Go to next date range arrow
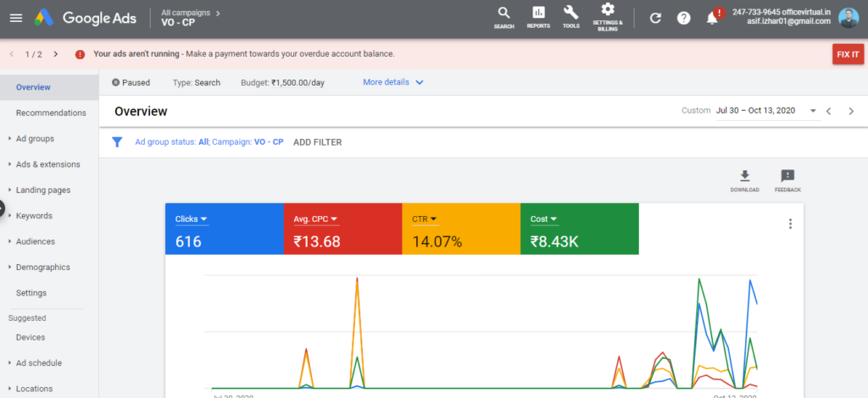The height and width of the screenshot is (398, 868). [x=851, y=111]
